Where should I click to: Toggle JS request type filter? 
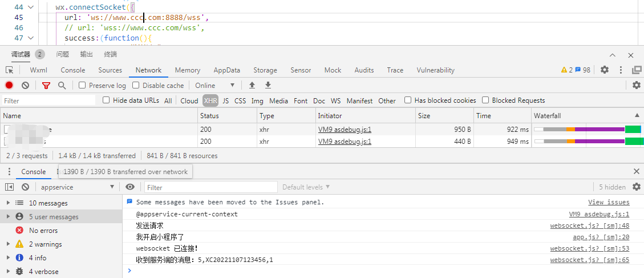click(226, 101)
